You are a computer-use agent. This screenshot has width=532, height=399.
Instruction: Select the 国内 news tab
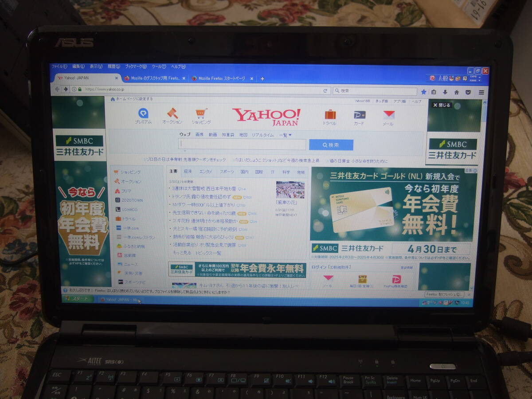(x=245, y=172)
